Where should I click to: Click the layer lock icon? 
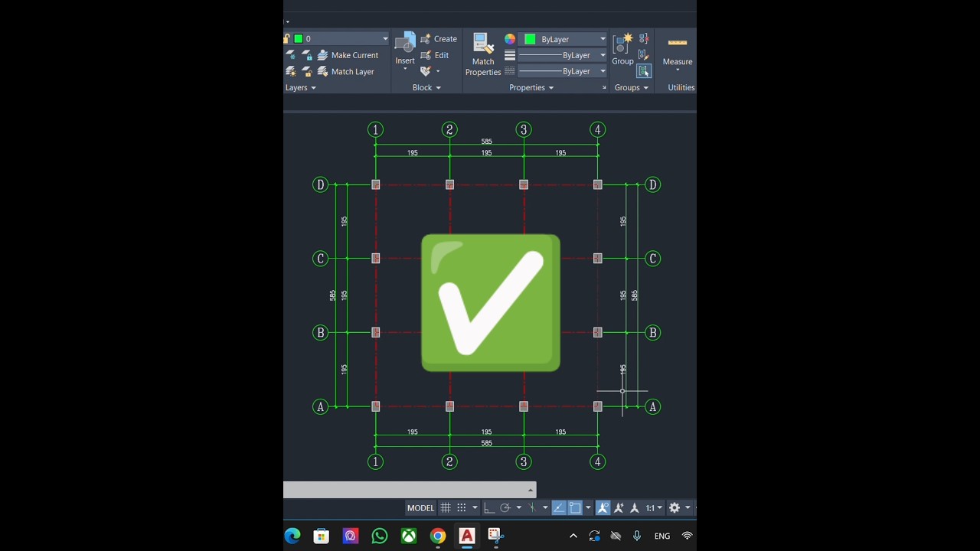coord(307,55)
